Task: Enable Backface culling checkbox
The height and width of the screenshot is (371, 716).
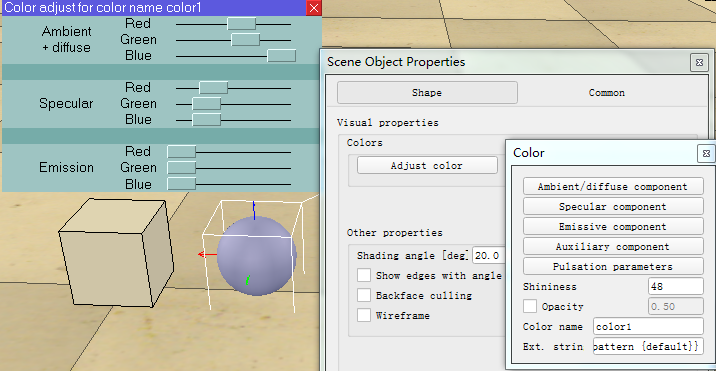Action: 364,296
